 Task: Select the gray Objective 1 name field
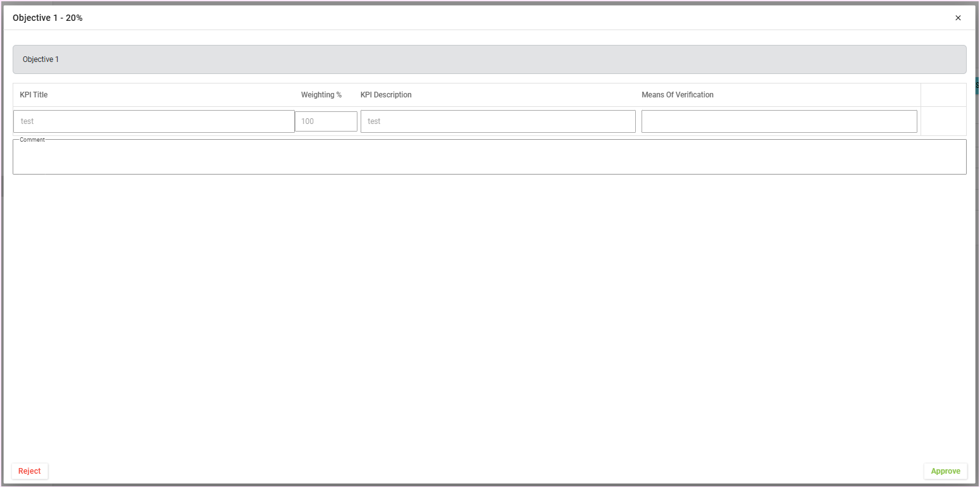point(489,59)
